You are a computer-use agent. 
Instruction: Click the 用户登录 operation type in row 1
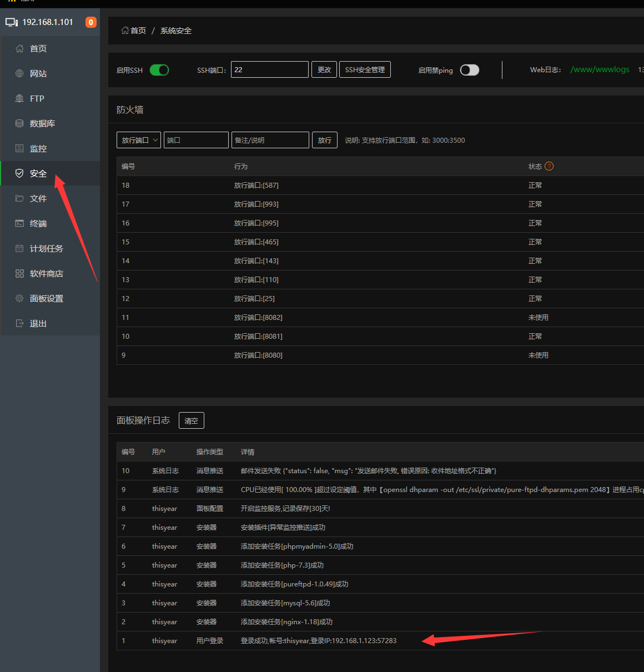210,641
